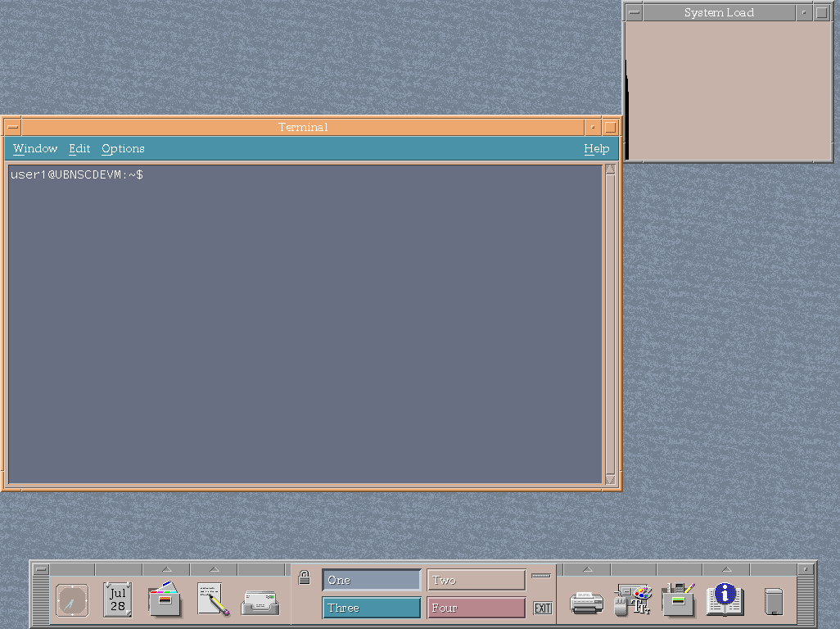This screenshot has height=629, width=840.
Task: Expand the subpanel above the Help Viewer
Action: pyautogui.click(x=725, y=568)
